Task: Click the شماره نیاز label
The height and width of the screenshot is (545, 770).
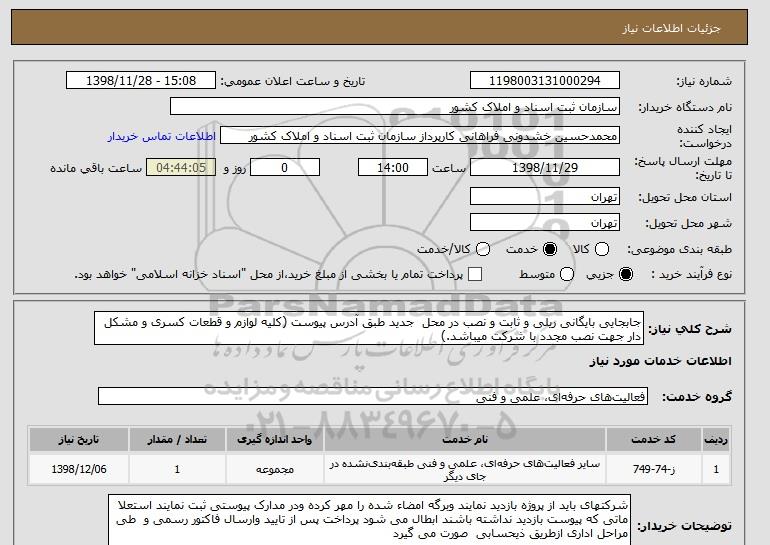Action: click(x=704, y=81)
